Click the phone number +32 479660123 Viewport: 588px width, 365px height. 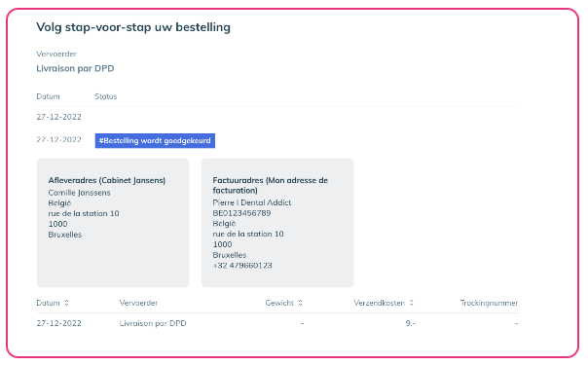pos(242,266)
